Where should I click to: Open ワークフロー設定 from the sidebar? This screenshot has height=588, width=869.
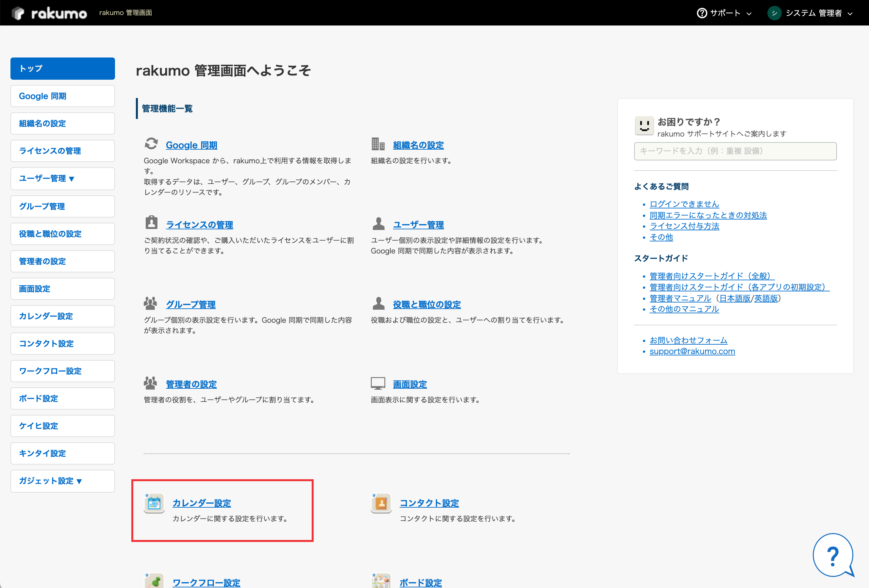point(62,371)
